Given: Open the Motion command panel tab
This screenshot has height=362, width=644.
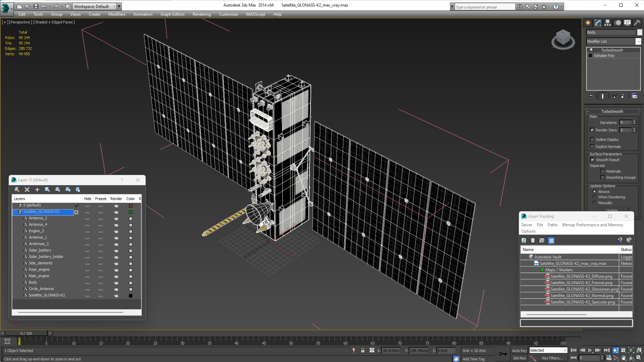Looking at the screenshot, I should pyautogui.click(x=618, y=23).
